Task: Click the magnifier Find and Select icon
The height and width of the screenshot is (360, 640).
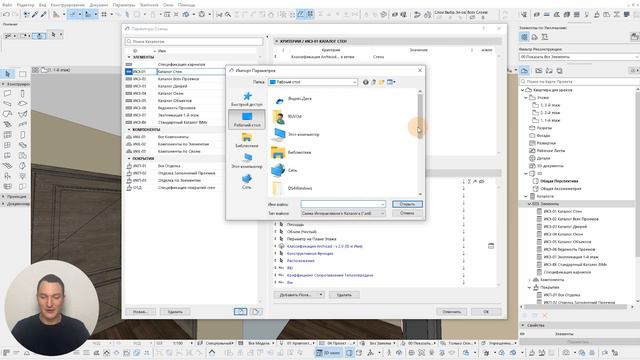Action: (x=228, y=14)
